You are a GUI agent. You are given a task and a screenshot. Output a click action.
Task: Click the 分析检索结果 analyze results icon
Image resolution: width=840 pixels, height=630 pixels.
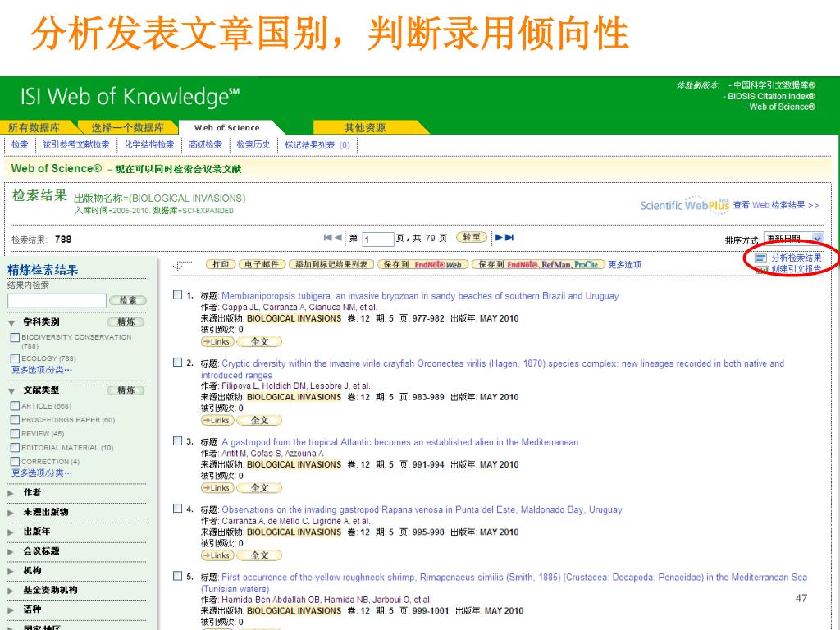(760, 258)
